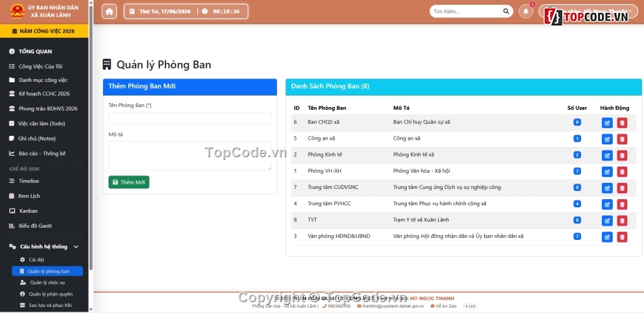Click the footer email address link
This screenshot has height=313, width=644.
[390, 306]
